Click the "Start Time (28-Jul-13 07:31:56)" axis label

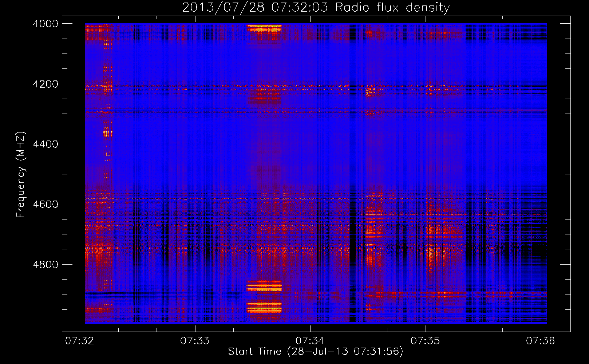coord(316,352)
